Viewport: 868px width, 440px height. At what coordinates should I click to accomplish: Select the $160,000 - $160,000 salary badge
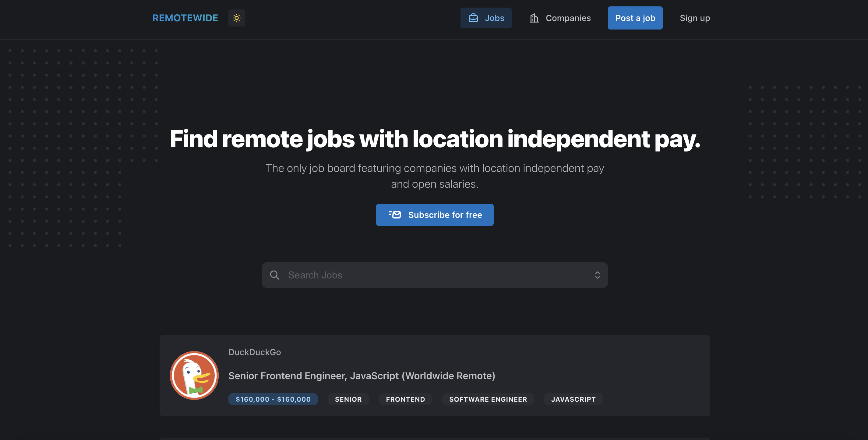click(x=273, y=399)
